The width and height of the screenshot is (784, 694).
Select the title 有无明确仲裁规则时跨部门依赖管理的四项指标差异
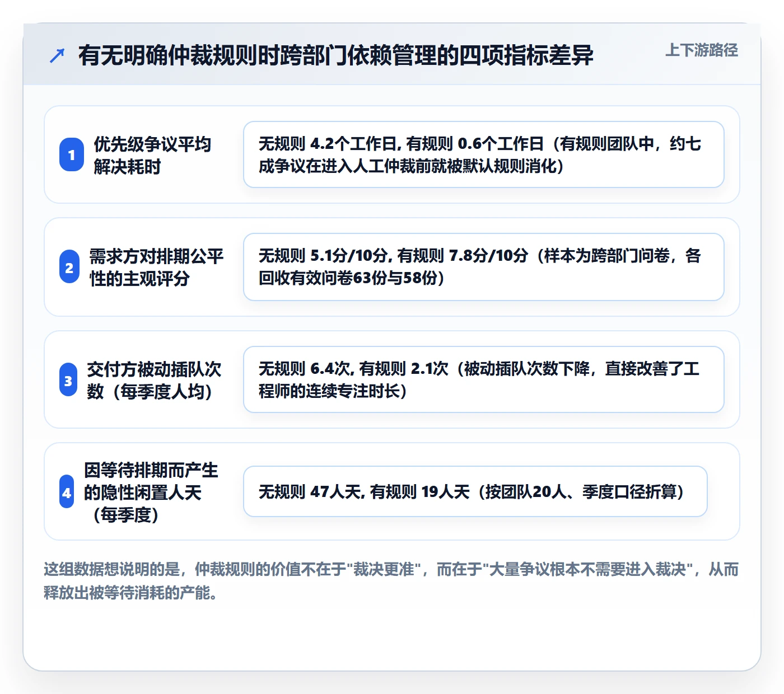[335, 55]
